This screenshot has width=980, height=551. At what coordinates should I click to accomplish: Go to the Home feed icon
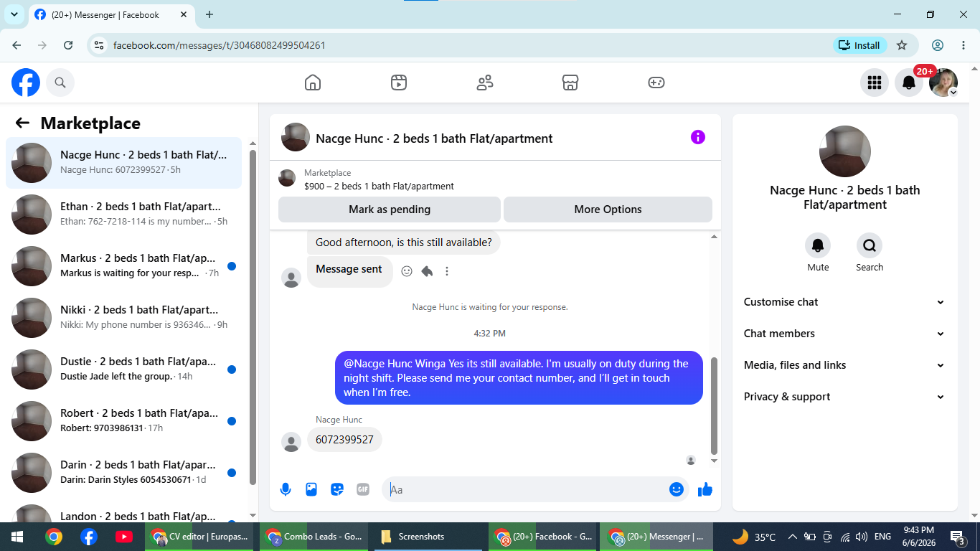313,83
